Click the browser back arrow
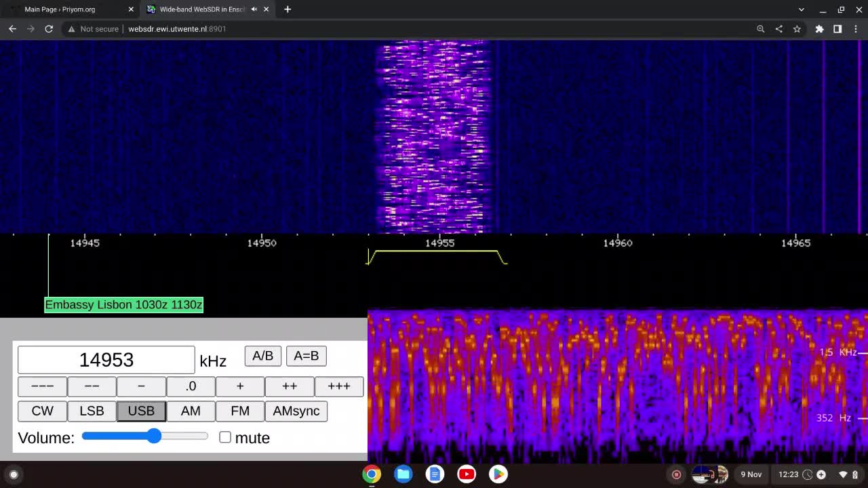Image resolution: width=868 pixels, height=488 pixels. pyautogui.click(x=12, y=29)
